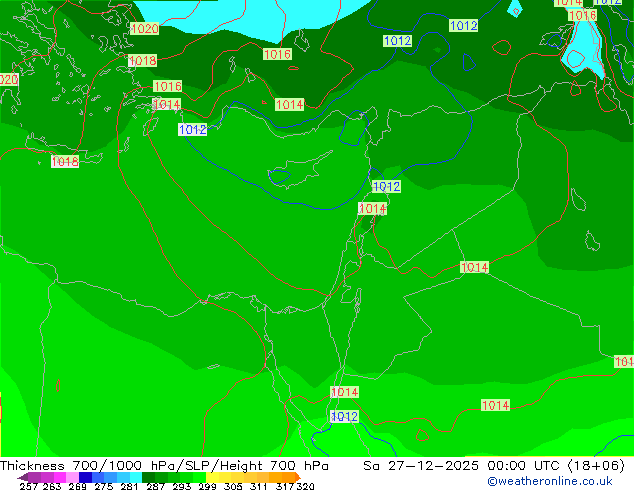Click the 1016 label directly above the left 1014
The width and height of the screenshot is (634, 490).
[167, 86]
